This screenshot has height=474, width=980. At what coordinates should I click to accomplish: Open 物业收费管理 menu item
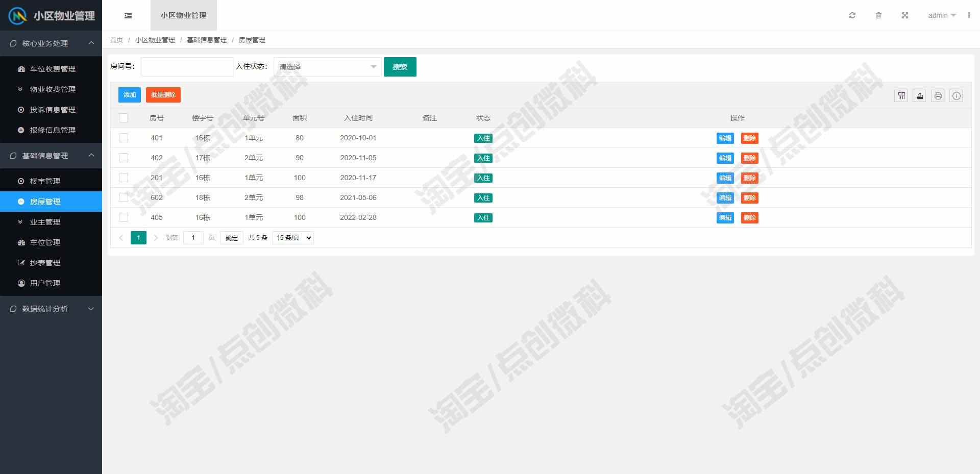coord(51,89)
